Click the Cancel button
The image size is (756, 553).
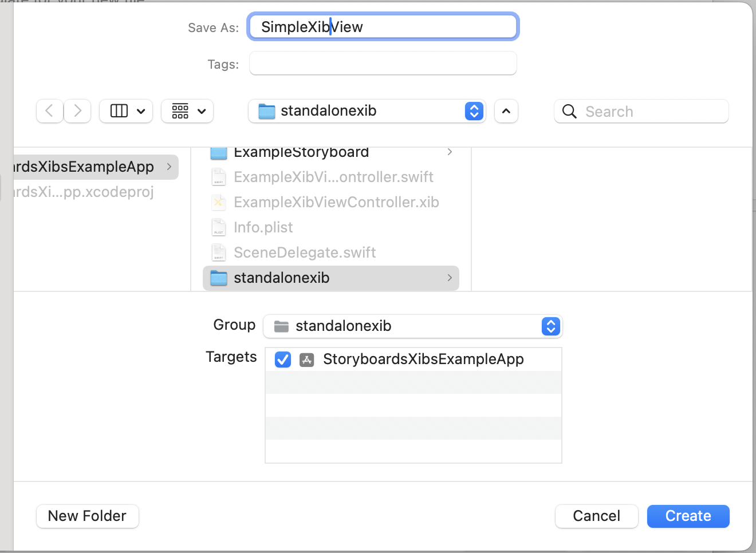(596, 516)
